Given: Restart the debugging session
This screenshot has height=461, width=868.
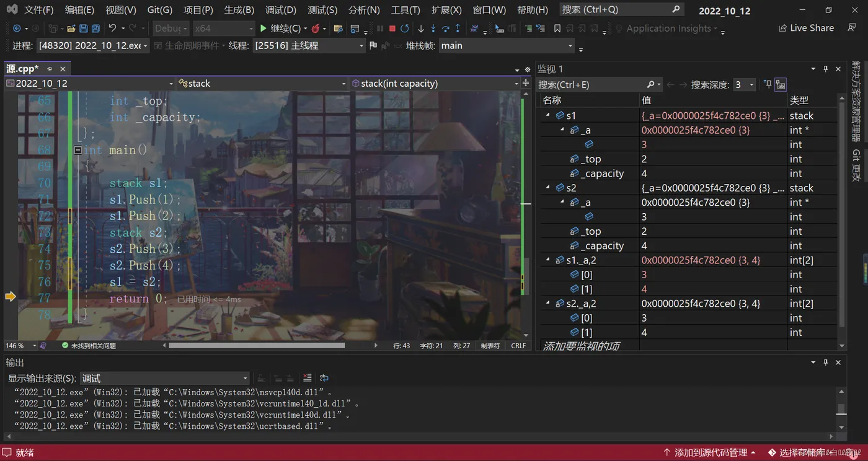Looking at the screenshot, I should click(x=405, y=29).
